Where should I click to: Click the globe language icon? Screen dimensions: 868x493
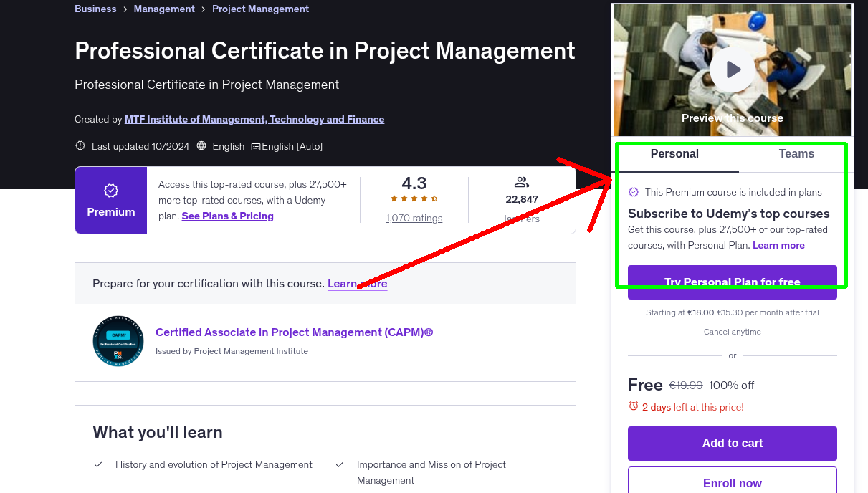(201, 145)
